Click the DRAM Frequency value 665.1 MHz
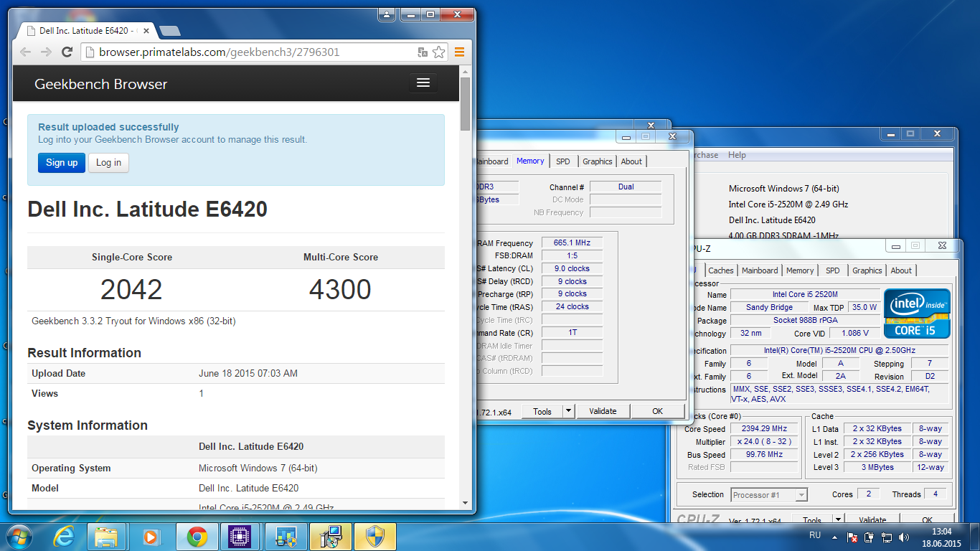 (x=572, y=242)
